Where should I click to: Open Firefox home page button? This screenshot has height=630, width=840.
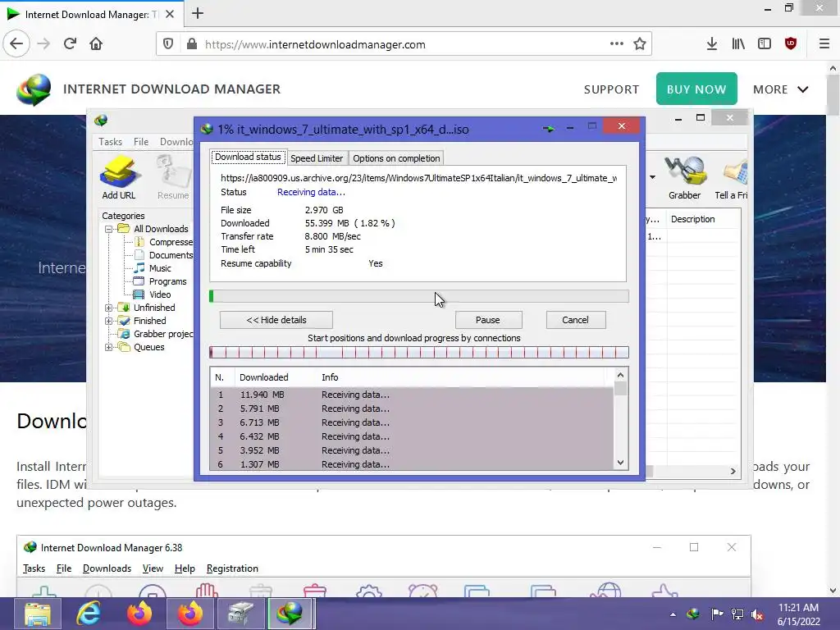point(96,44)
